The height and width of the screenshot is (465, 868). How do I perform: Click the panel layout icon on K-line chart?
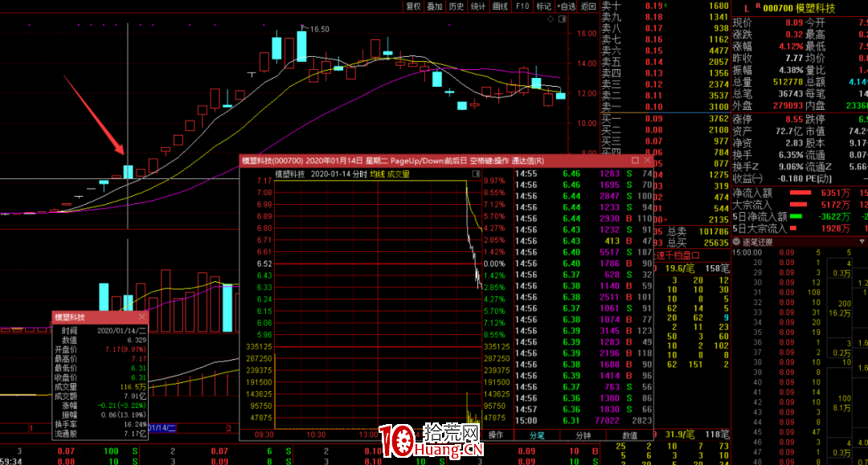coord(563,19)
